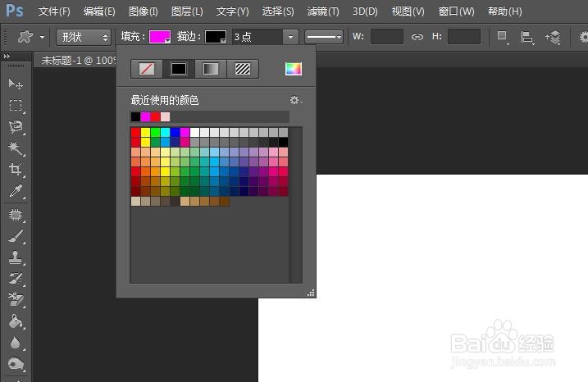Open the stroke line style dropdown
Viewport: 588px width, 382px height.
pyautogui.click(x=324, y=37)
